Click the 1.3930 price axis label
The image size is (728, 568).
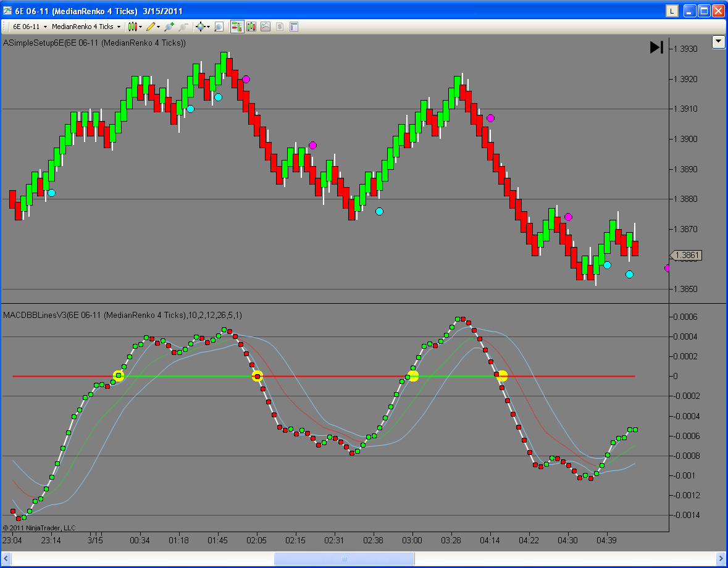(x=685, y=49)
